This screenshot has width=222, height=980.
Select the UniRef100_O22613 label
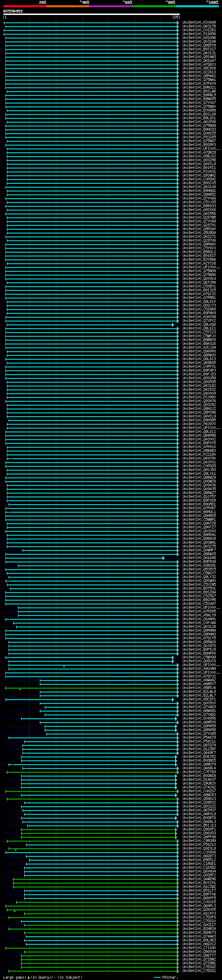(x=199, y=72)
